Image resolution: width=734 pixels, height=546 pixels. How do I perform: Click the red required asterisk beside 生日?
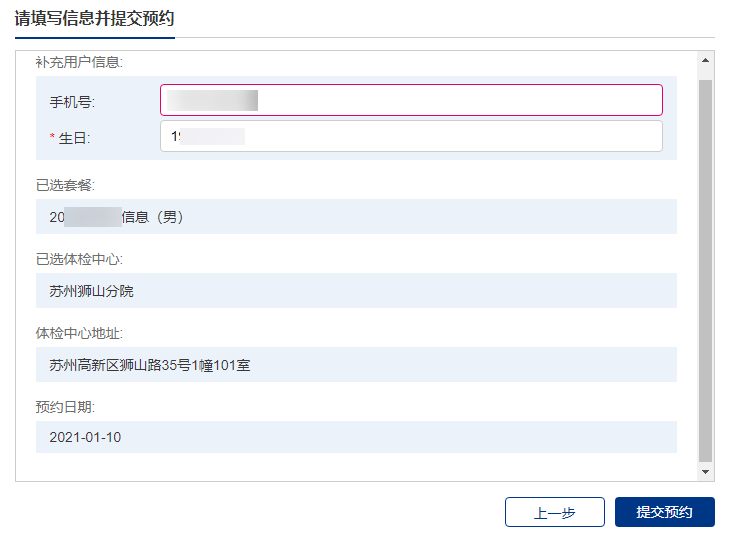point(52,138)
